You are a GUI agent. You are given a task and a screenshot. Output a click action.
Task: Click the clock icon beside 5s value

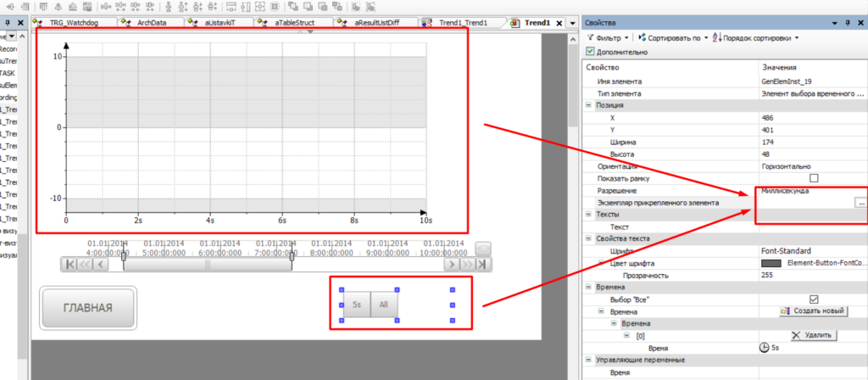pos(765,347)
